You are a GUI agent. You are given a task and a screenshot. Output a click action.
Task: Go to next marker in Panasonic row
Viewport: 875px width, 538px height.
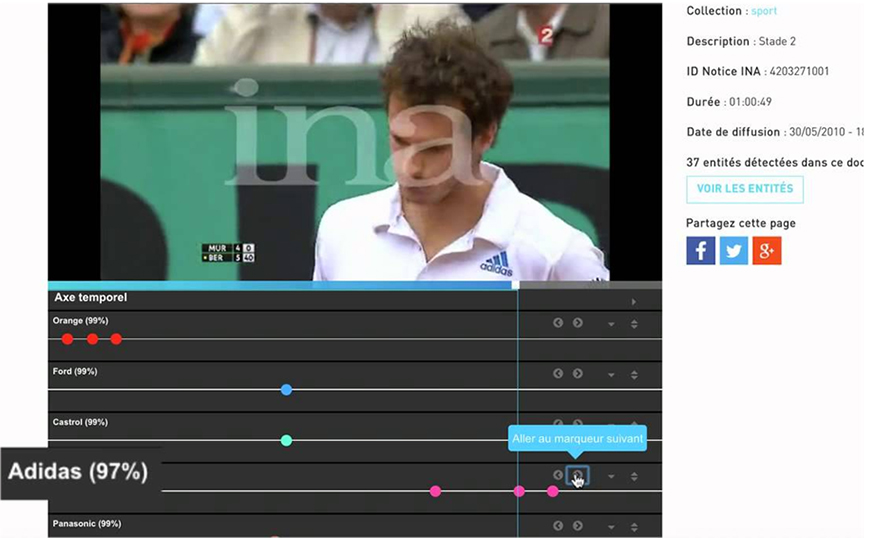578,526
